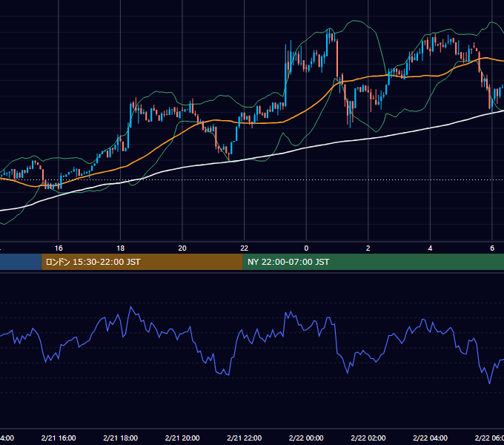Click the 2/21 18:00 time label
504x445 pixels.
(x=121, y=438)
